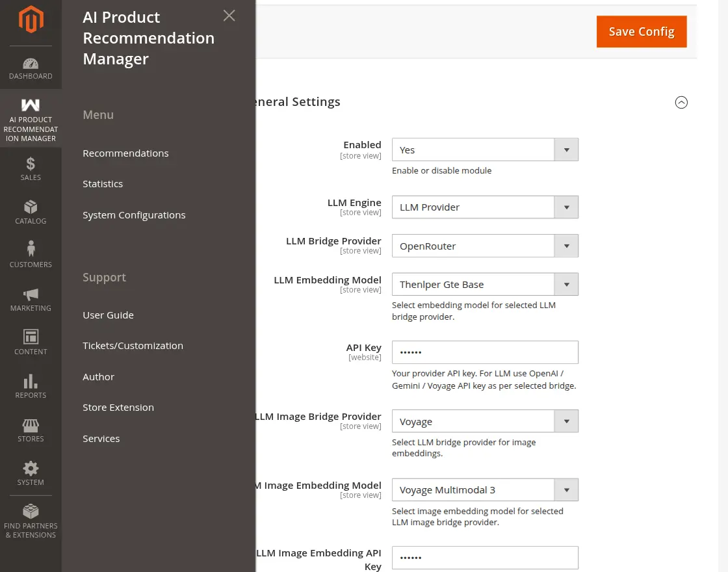Open the Stores sidebar icon
Image resolution: width=728 pixels, height=572 pixels.
31,430
